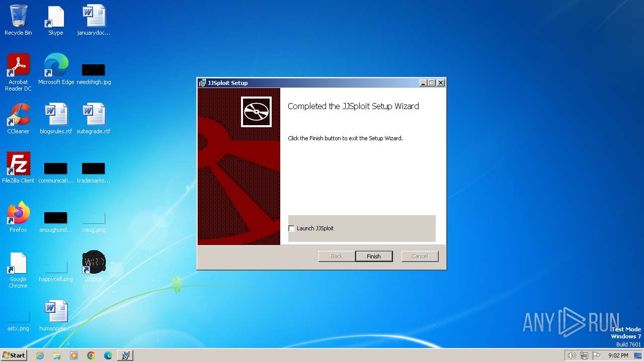Open the network tray icon
This screenshot has width=644, height=362.
(584, 355)
